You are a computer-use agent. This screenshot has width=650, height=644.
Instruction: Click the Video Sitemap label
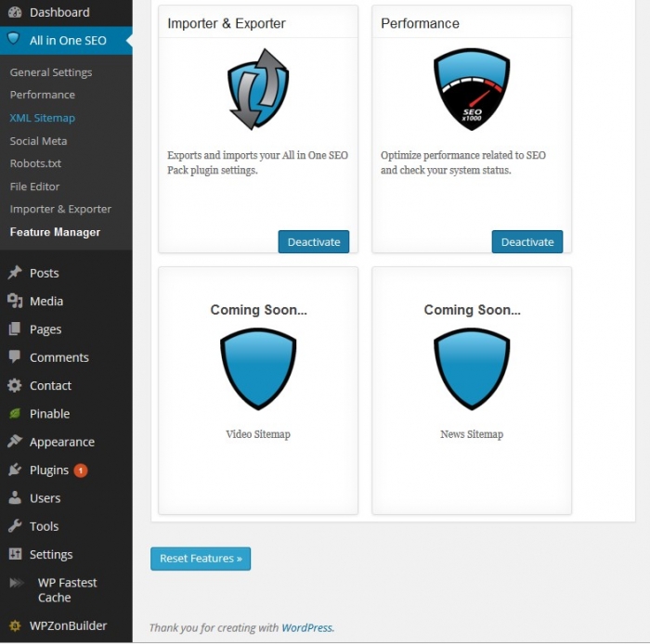tap(258, 434)
